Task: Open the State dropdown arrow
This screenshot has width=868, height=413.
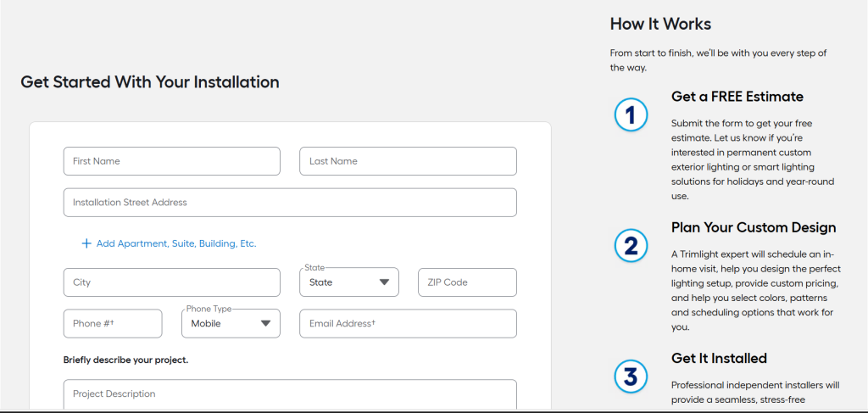Action: pos(384,282)
